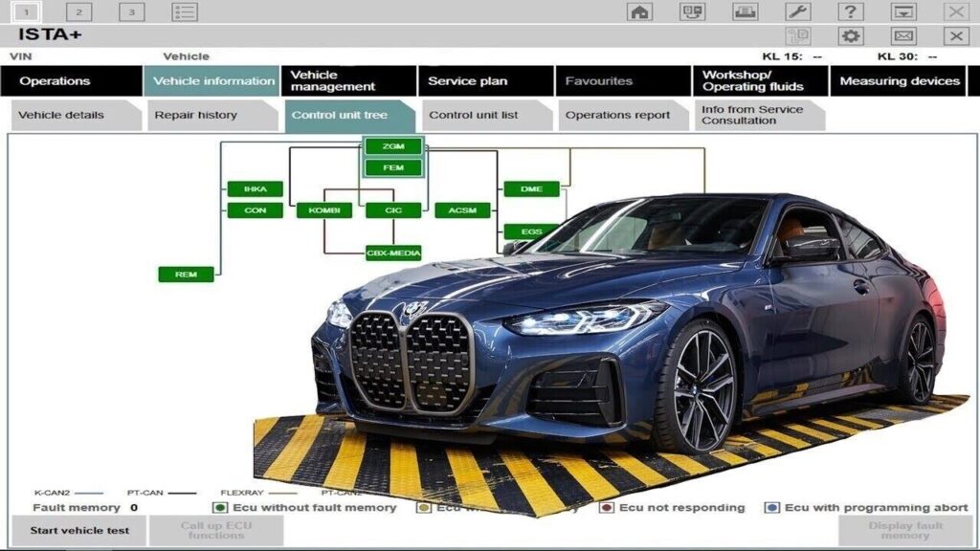Screen dimensions: 980x551
Task: Open the home screen icon
Action: [x=639, y=12]
